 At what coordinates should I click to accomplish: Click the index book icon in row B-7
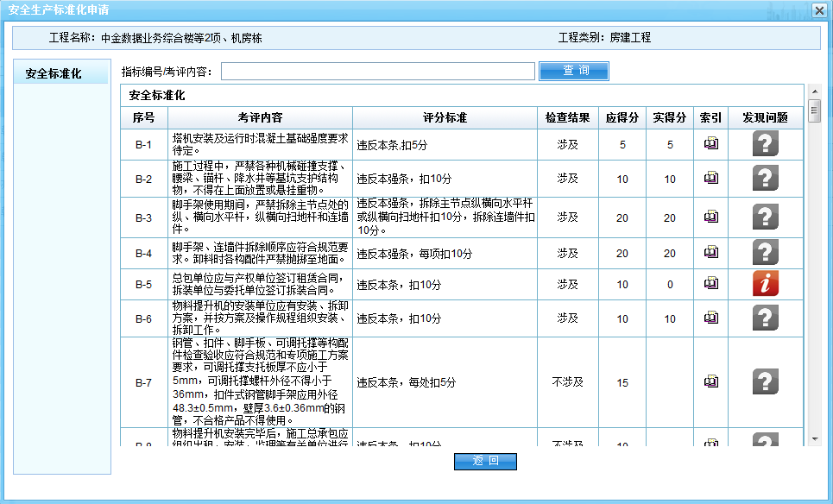pyautogui.click(x=710, y=381)
